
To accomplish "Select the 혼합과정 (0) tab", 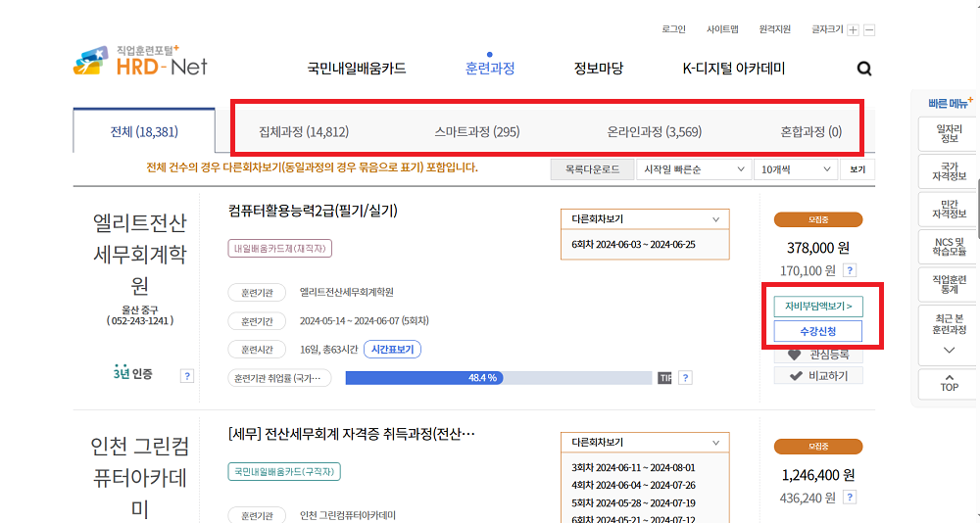I will 810,132.
